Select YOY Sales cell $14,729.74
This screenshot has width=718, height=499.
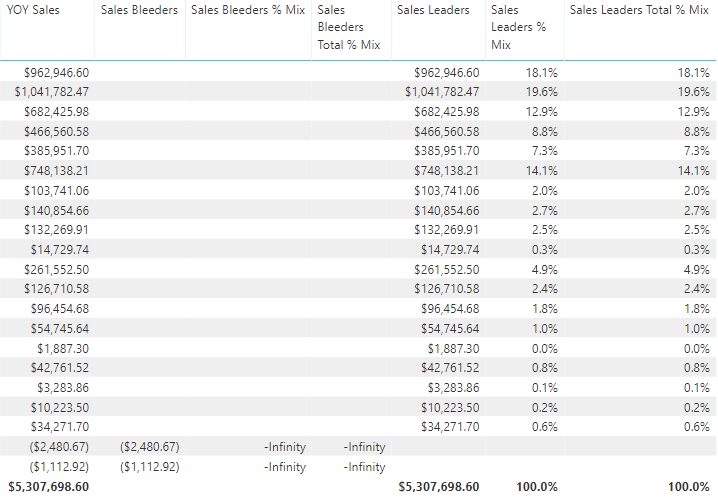point(60,250)
